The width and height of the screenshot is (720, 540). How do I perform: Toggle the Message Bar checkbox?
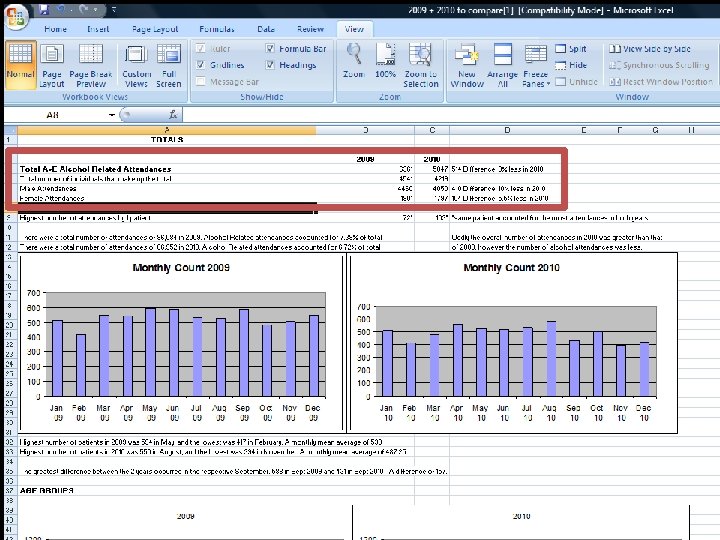[227, 82]
